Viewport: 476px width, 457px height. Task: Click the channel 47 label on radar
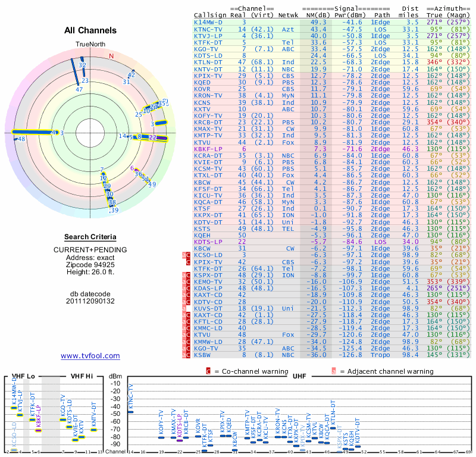79,90
